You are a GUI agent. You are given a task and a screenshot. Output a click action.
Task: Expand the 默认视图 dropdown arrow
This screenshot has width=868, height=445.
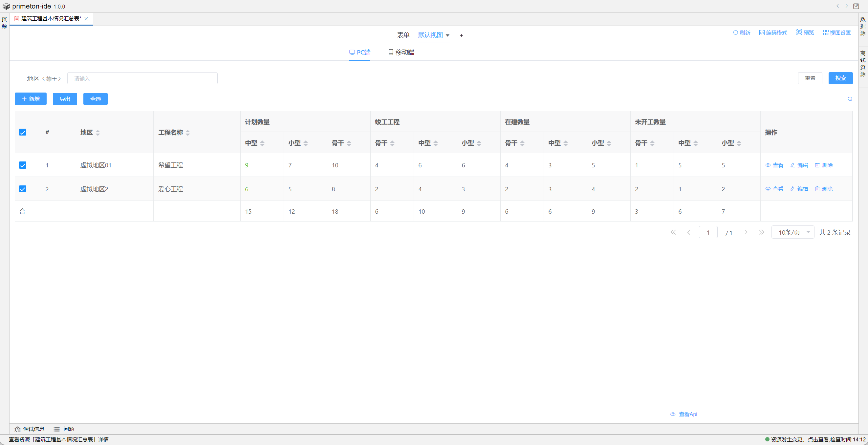click(x=447, y=35)
